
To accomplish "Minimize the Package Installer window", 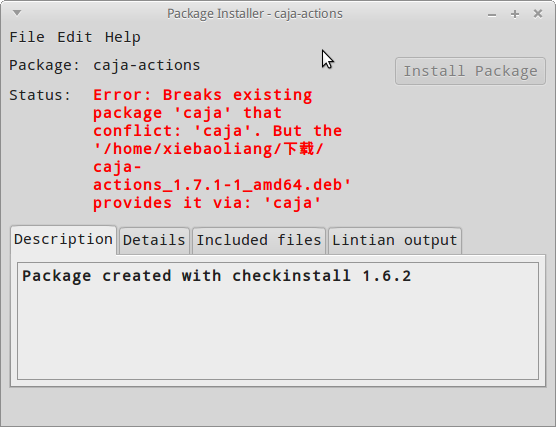I will (x=492, y=15).
